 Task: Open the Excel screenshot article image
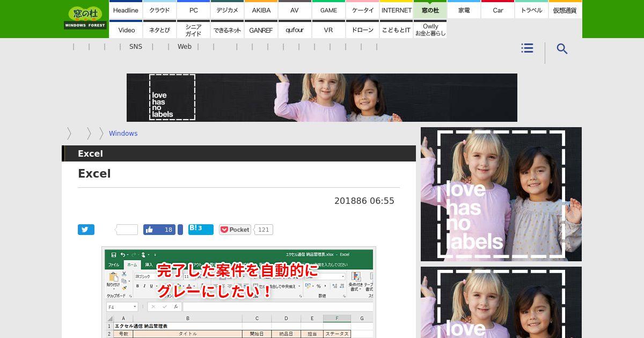point(239,292)
